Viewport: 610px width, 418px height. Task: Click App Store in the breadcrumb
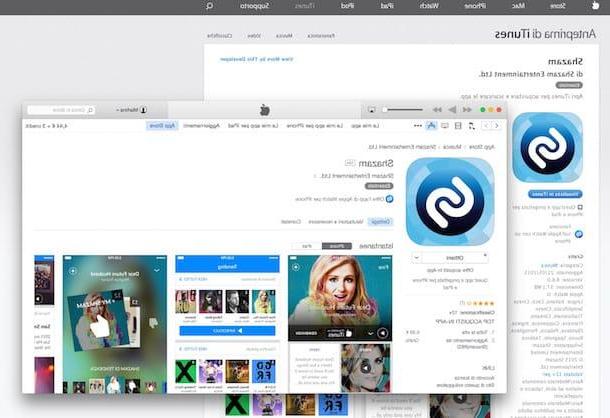[482, 147]
